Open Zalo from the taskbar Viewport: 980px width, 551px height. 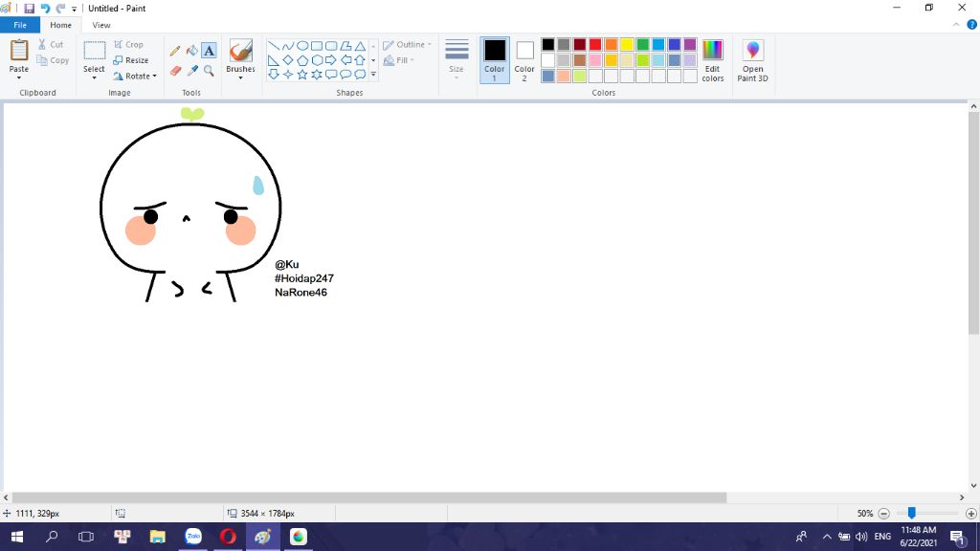click(x=193, y=537)
